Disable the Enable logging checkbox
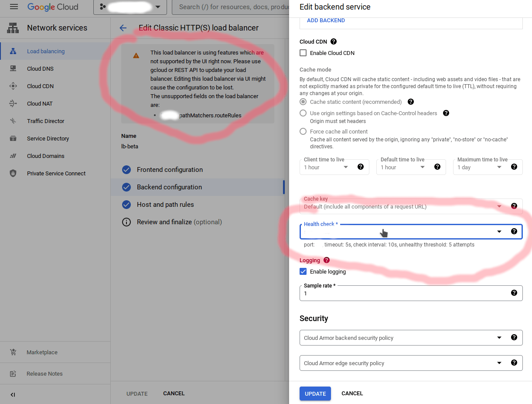 pyautogui.click(x=303, y=271)
